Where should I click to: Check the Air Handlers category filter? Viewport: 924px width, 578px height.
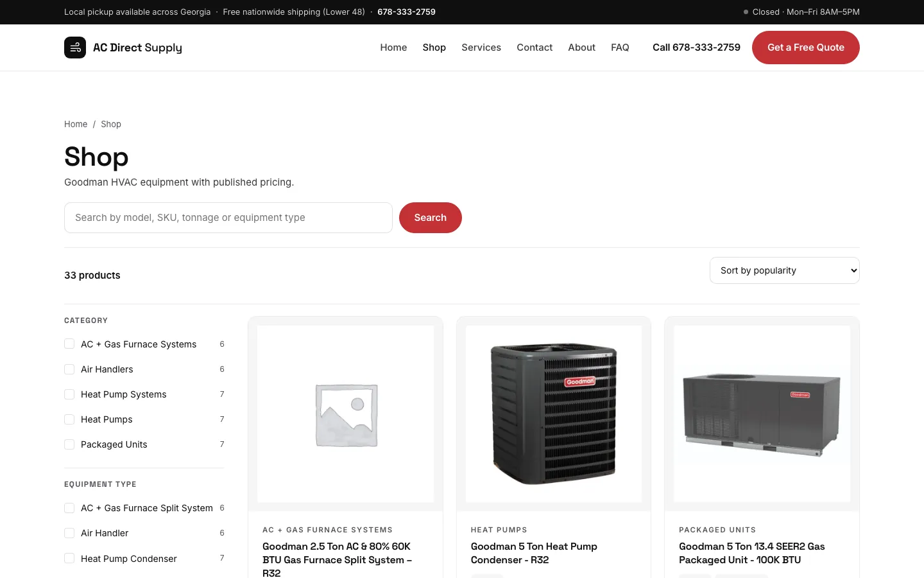[x=69, y=369]
